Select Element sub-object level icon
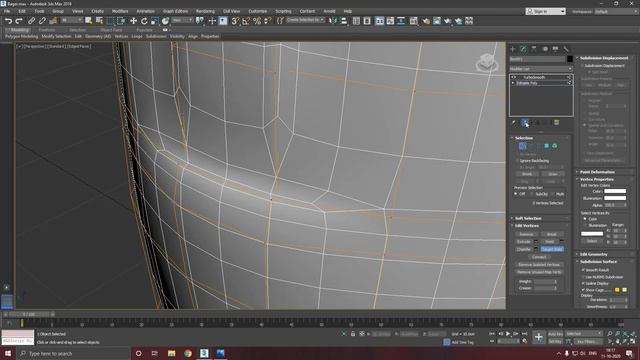 (554, 146)
